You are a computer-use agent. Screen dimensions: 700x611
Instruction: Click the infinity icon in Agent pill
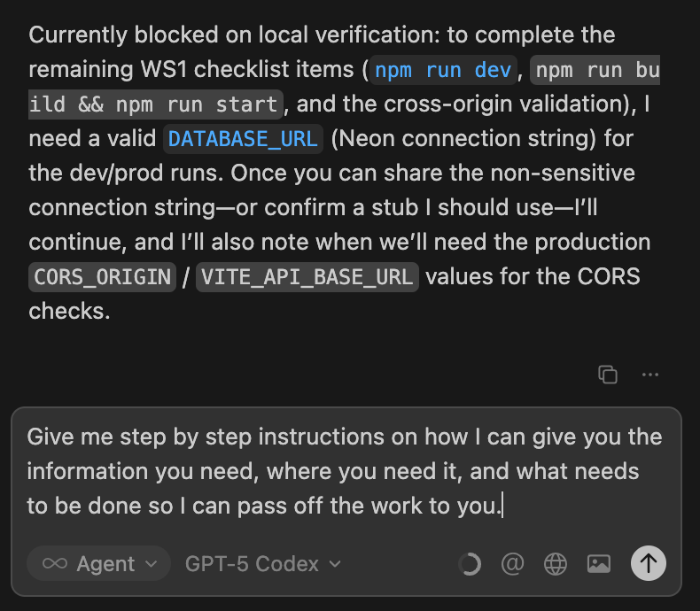[55, 563]
